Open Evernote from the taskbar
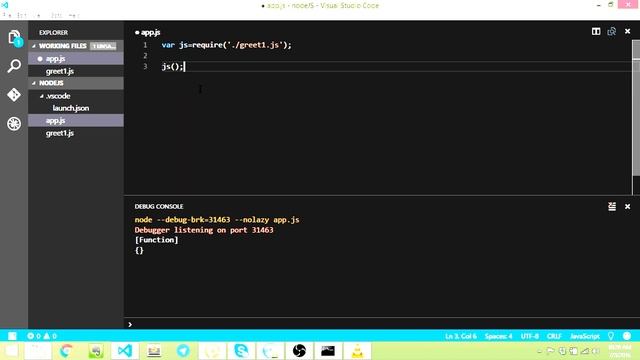Screen dimensions: 640x360 pos(96,351)
